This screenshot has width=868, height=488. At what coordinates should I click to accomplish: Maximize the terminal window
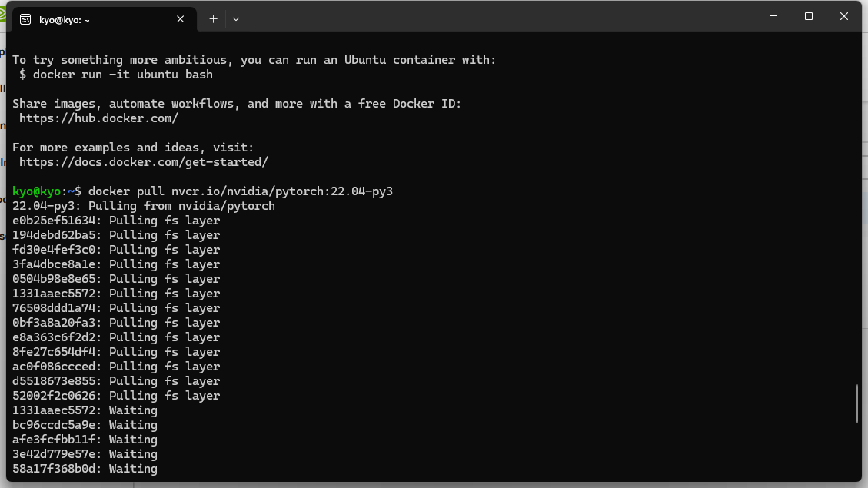pyautogui.click(x=809, y=16)
